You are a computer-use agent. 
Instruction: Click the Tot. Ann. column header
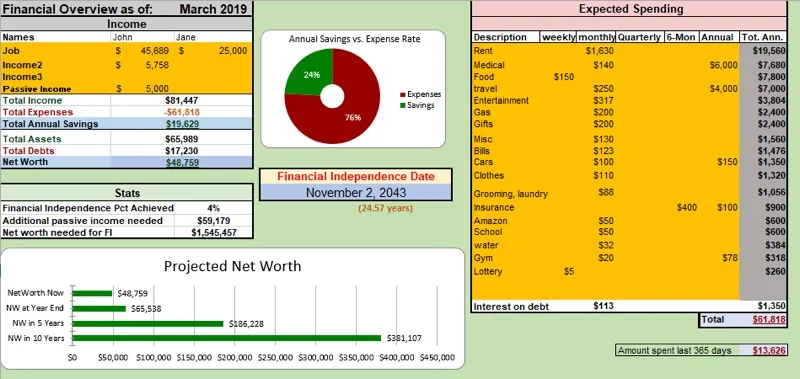pyautogui.click(x=763, y=37)
